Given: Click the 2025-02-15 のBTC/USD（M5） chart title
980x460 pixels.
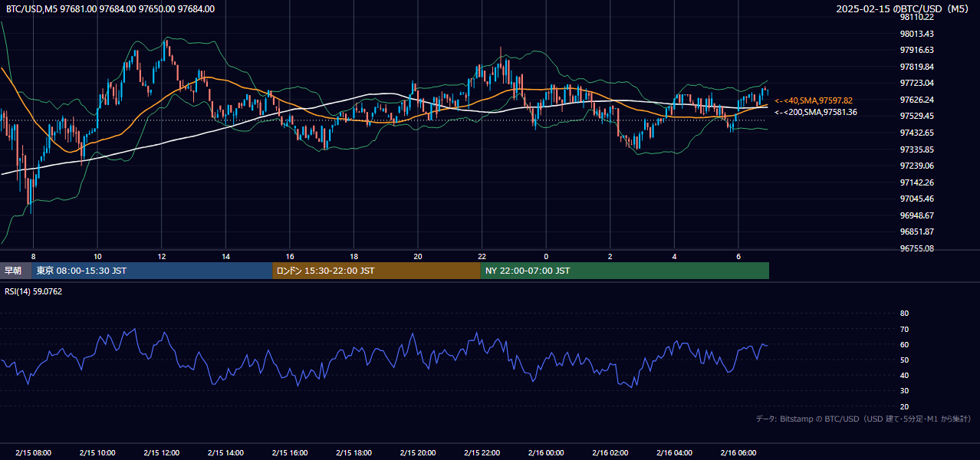Looking at the screenshot, I should [x=904, y=9].
